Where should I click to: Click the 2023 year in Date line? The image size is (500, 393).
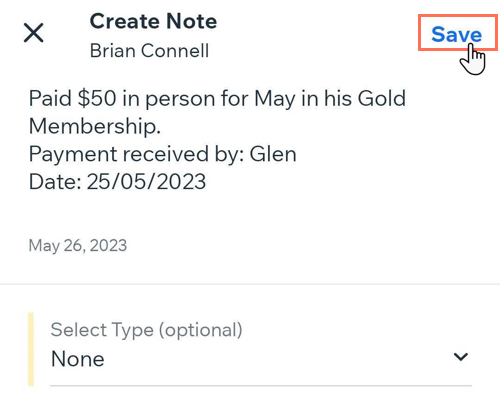pos(181,182)
